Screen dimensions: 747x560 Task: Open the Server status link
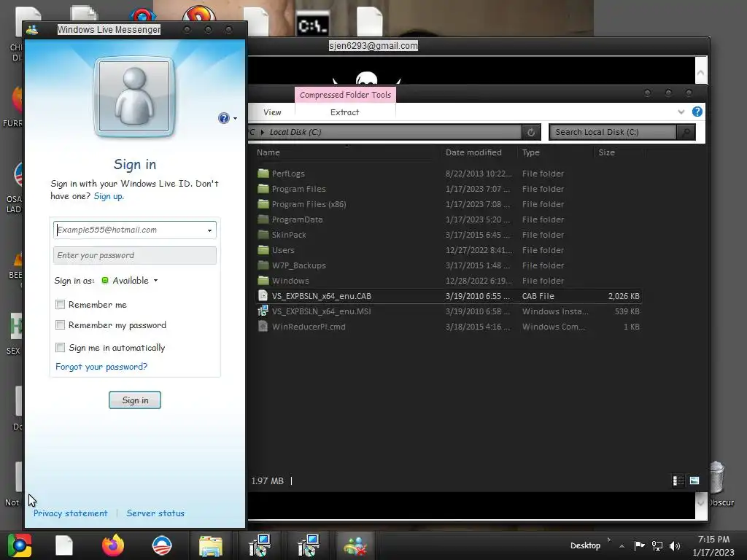[155, 513]
